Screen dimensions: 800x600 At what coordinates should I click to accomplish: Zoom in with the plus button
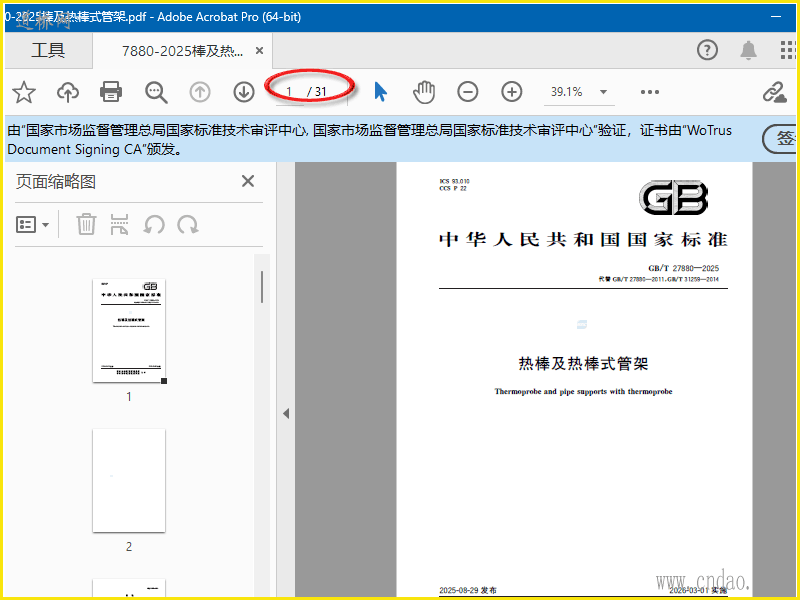coord(512,92)
